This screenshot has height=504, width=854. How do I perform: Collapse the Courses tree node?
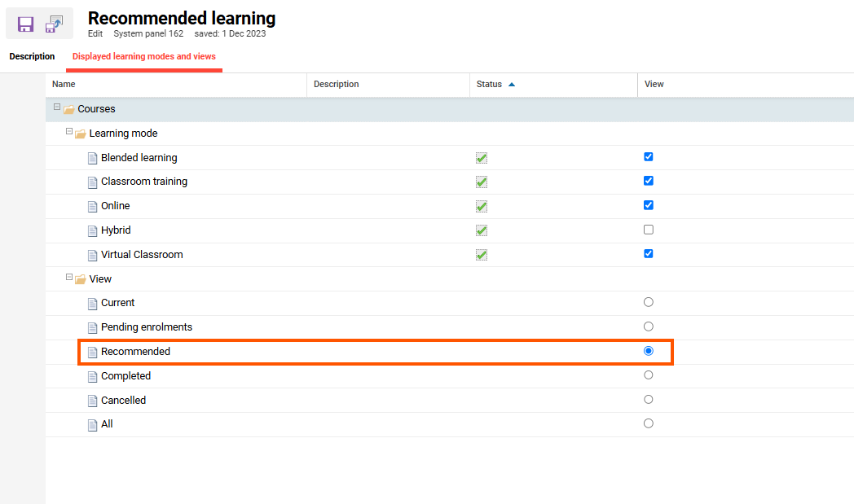point(57,107)
